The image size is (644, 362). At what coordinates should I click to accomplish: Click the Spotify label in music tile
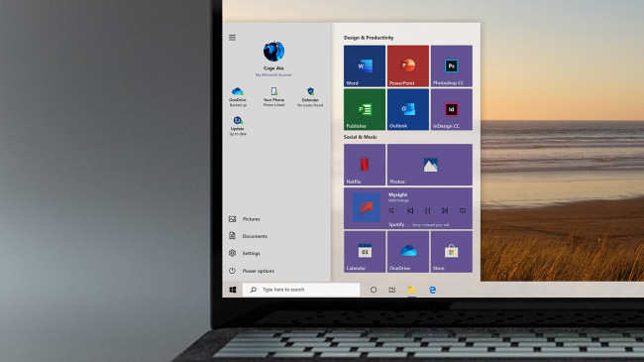tap(396, 224)
